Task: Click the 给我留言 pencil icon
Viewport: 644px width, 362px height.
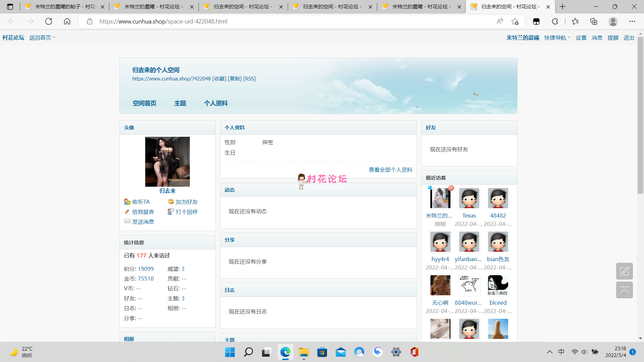Action: (127, 212)
